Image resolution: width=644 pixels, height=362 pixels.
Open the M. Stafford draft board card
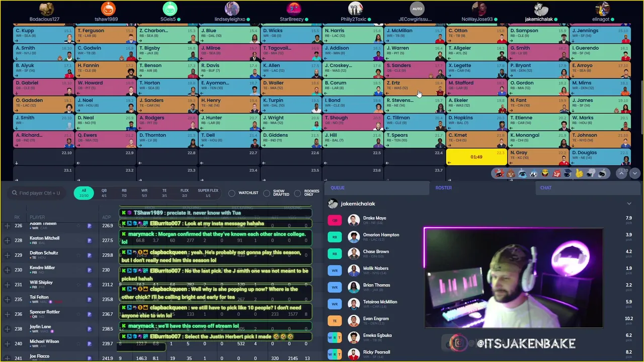tap(476, 87)
